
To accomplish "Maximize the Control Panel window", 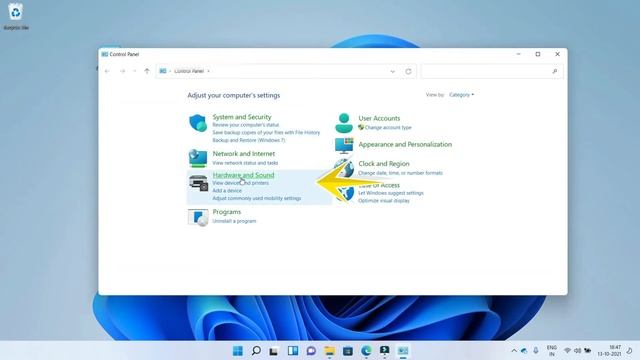I will 538,54.
